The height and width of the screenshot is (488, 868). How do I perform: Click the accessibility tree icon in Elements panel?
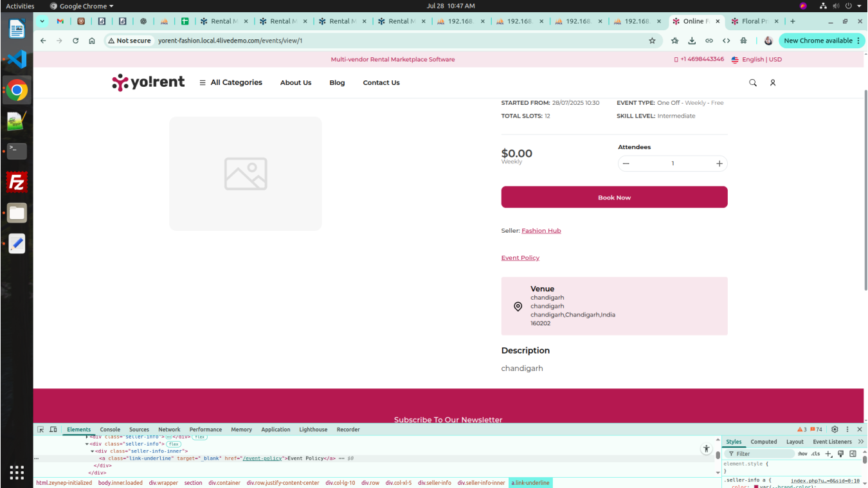point(706,449)
